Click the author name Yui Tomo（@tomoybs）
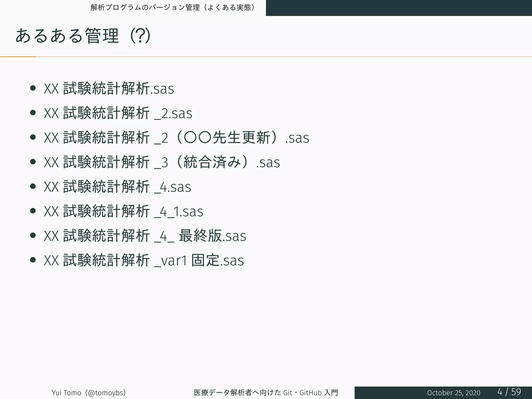 pyautogui.click(x=89, y=393)
